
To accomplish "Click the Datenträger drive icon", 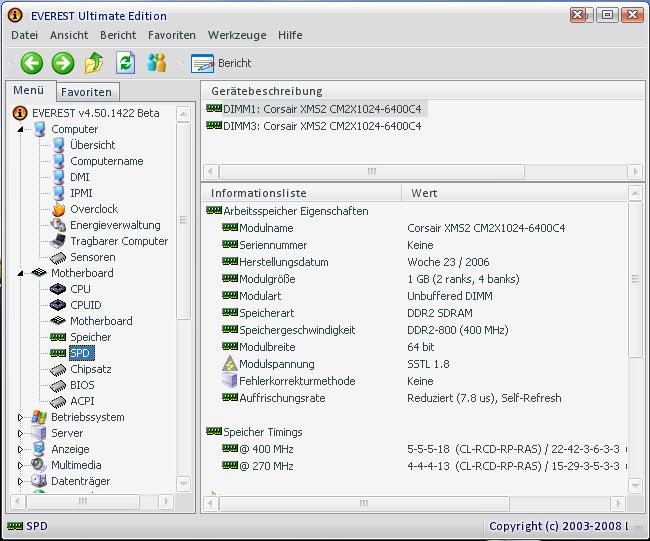I will (x=39, y=481).
